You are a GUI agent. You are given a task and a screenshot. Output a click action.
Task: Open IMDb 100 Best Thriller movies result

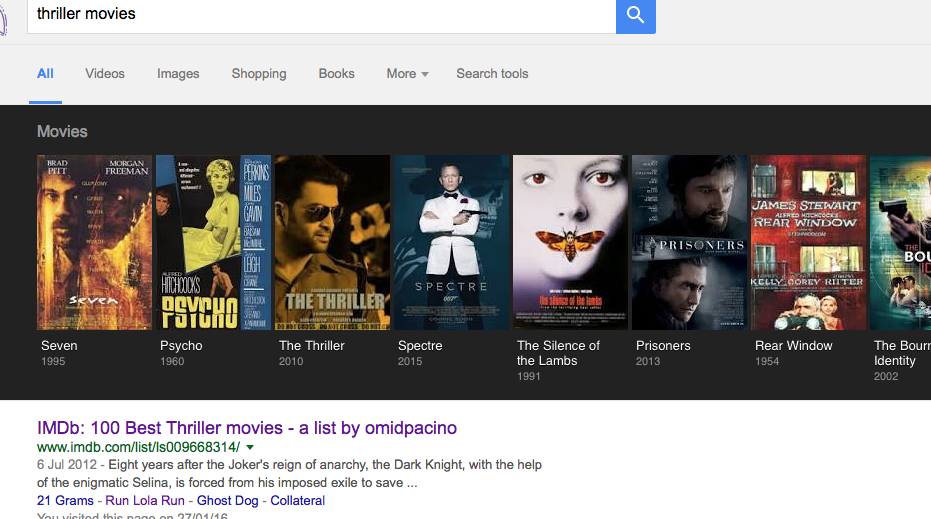247,428
